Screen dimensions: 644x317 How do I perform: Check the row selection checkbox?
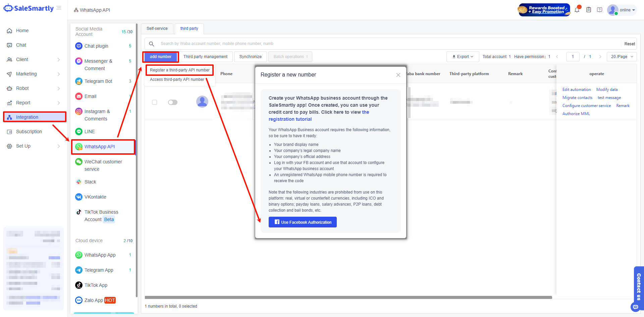(x=155, y=102)
